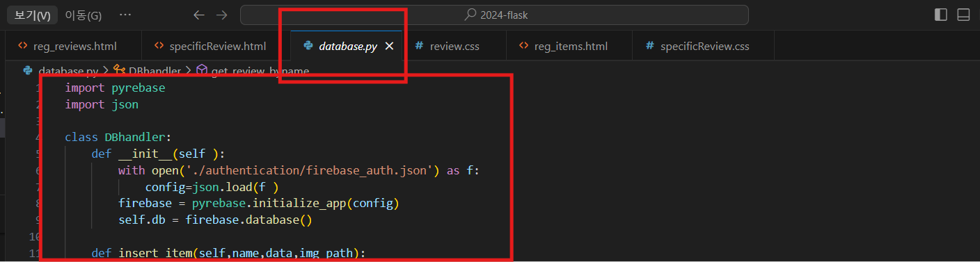Click 'import json' line in editor
Screen dimensions: 980x262
point(102,104)
